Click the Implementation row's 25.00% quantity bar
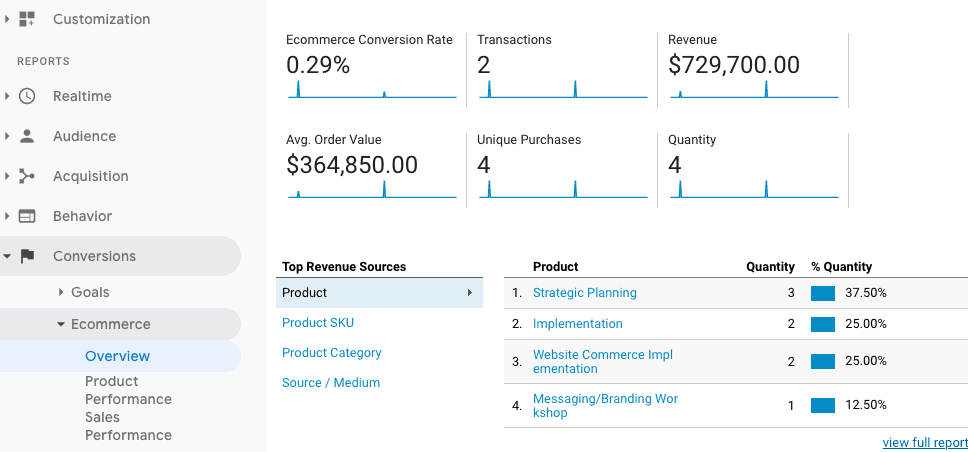Screen dimensions: 968x452 (x=823, y=324)
